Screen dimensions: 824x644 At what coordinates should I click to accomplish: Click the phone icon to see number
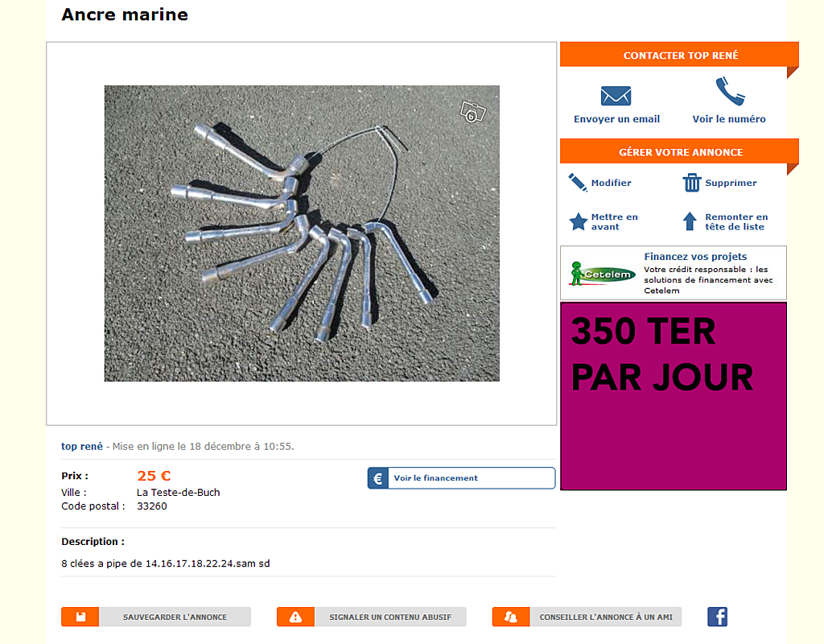click(730, 92)
